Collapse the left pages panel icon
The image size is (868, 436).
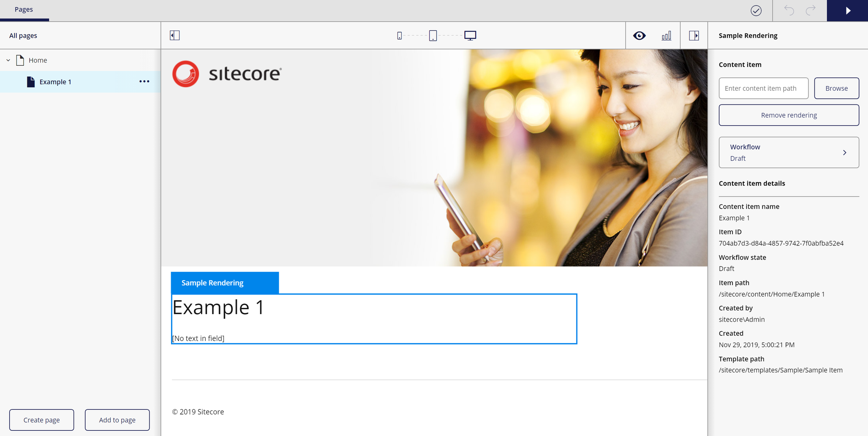175,35
